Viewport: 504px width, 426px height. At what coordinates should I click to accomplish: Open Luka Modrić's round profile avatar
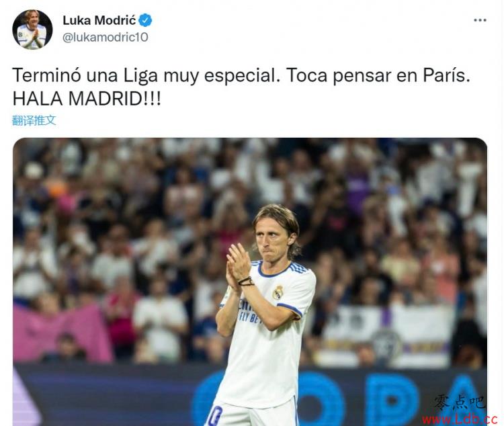click(32, 30)
